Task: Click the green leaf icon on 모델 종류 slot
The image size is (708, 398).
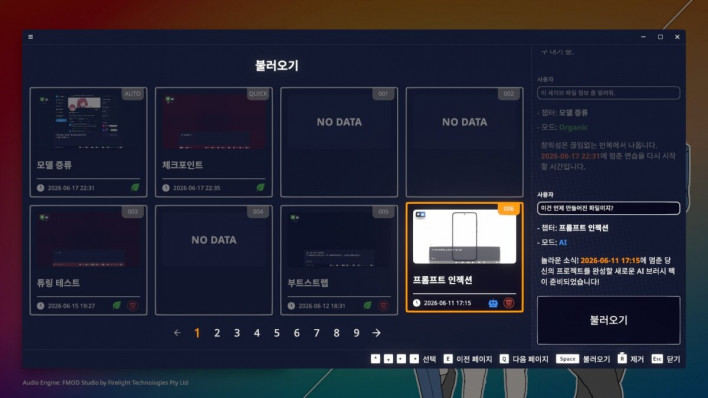Action: click(x=135, y=187)
